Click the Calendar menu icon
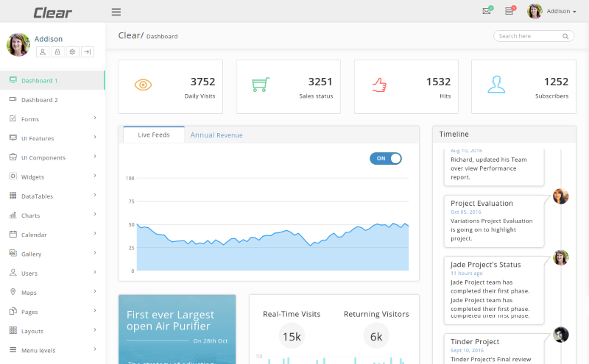This screenshot has width=589, height=364. point(13,234)
